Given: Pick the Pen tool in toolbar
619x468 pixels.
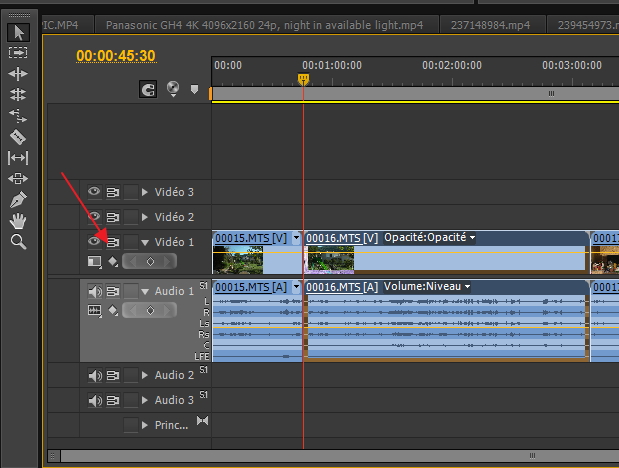Looking at the screenshot, I should 18,200.
